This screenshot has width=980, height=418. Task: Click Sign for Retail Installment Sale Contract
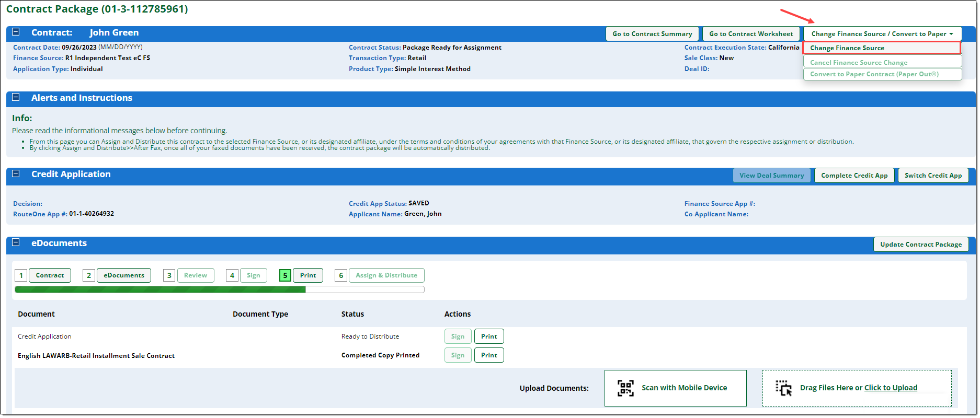[458, 355]
